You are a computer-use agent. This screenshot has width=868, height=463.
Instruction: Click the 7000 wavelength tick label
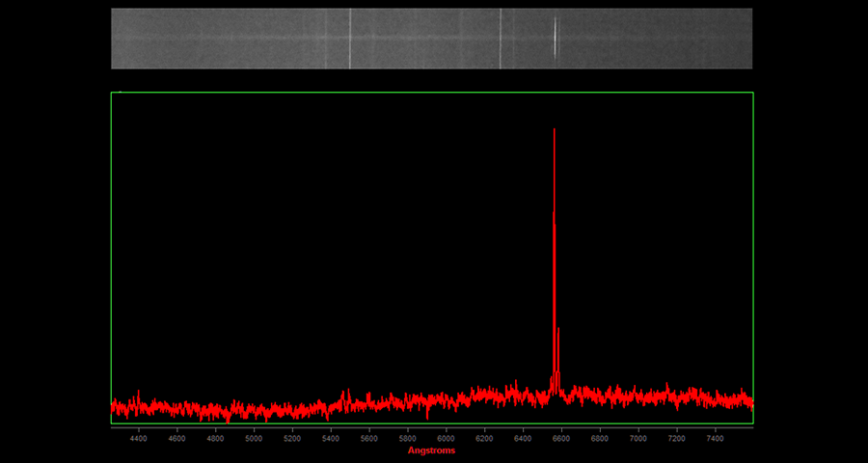(637, 438)
